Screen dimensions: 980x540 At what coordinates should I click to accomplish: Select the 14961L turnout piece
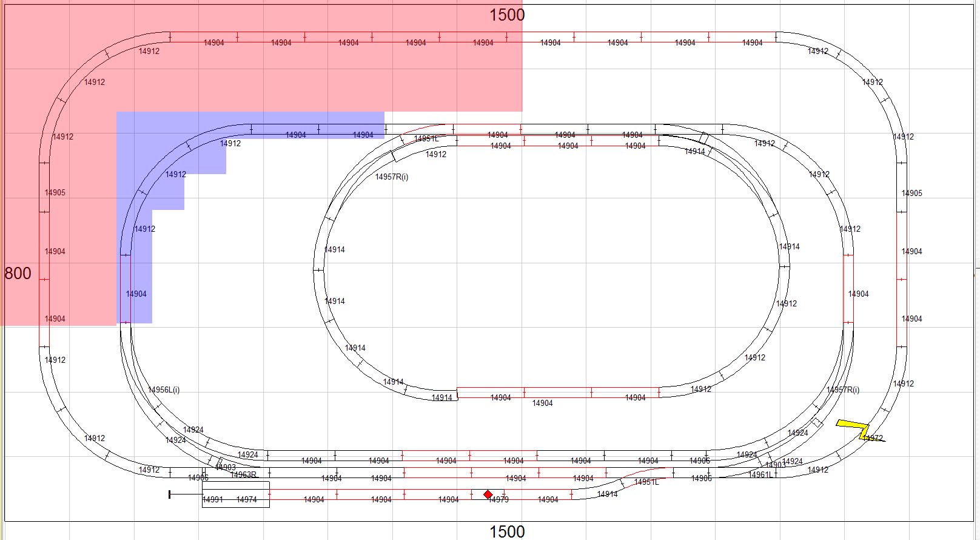(x=760, y=474)
